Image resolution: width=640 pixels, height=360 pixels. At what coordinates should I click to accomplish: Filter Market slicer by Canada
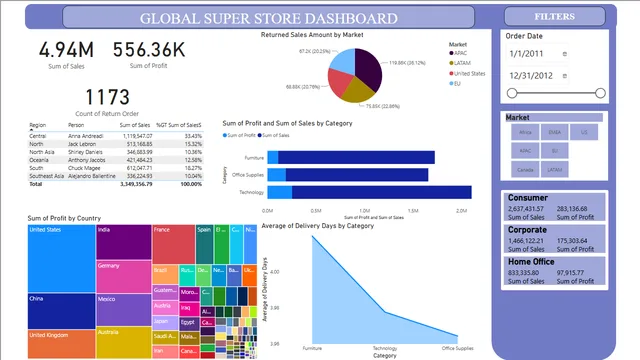(x=525, y=169)
